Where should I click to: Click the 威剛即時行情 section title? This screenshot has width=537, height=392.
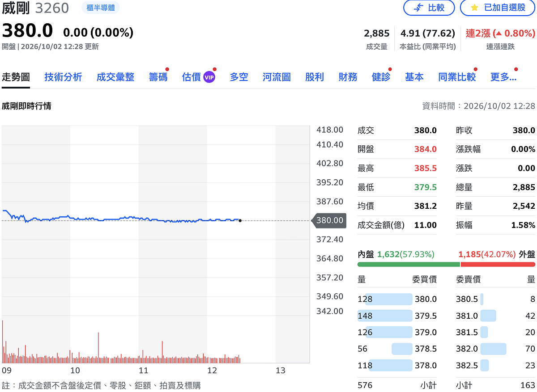coord(26,106)
